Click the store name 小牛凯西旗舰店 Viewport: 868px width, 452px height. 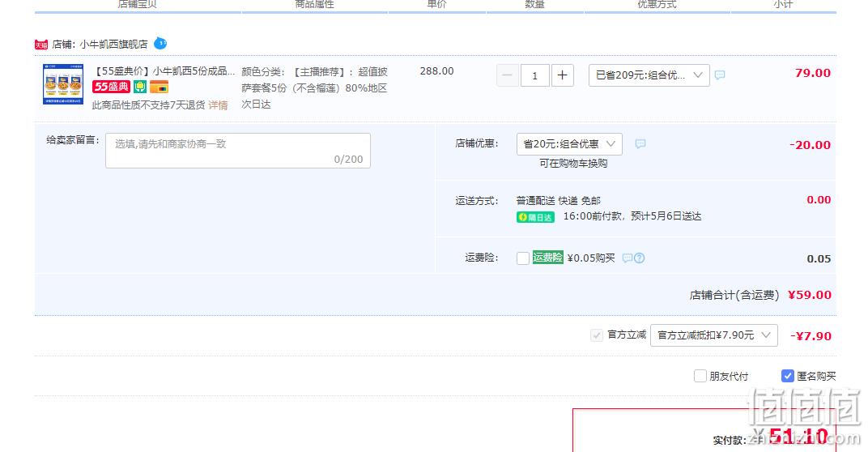(x=113, y=45)
